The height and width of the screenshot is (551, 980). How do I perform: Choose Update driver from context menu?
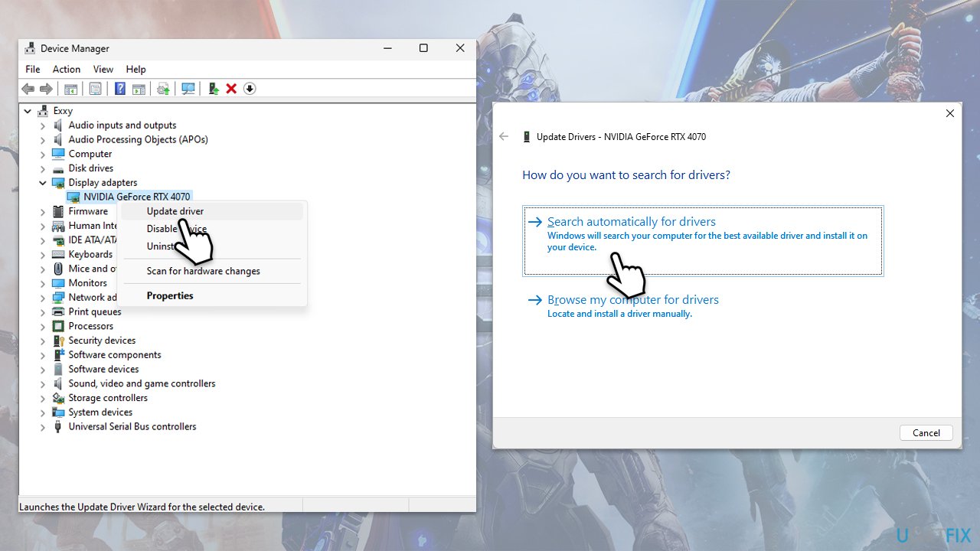(x=175, y=211)
